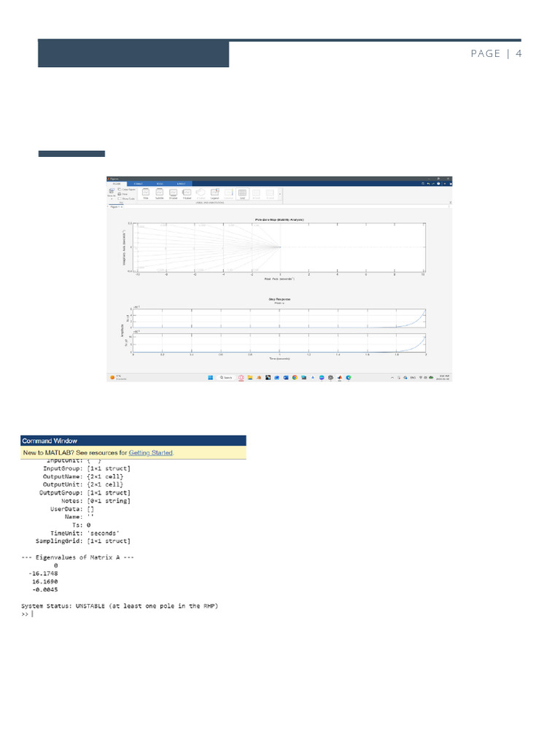Open Google Chrome from the taskbar

tap(295, 377)
